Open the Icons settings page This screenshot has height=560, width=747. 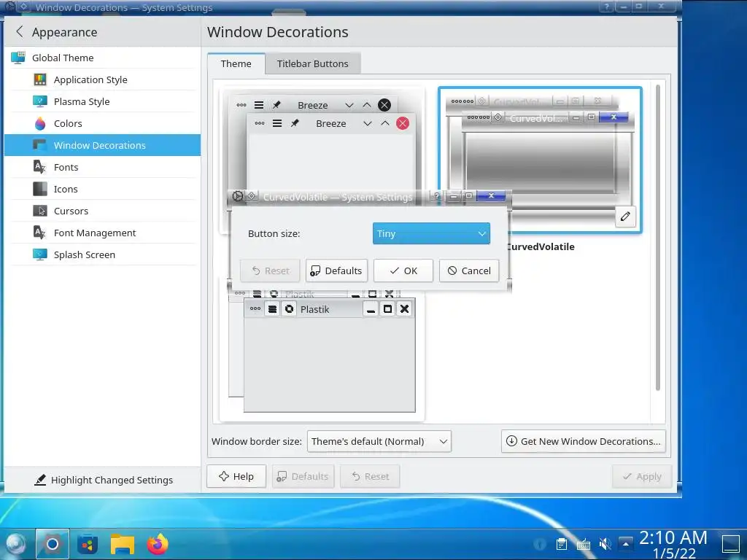(x=102, y=189)
